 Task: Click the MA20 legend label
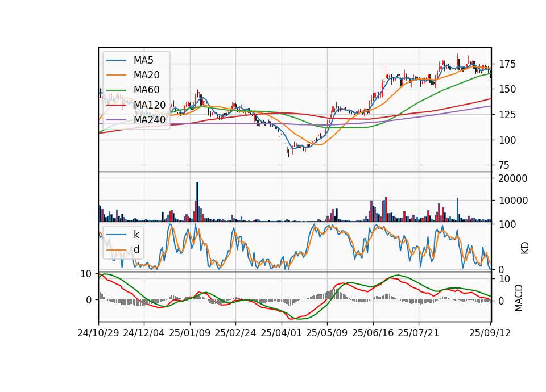point(147,75)
